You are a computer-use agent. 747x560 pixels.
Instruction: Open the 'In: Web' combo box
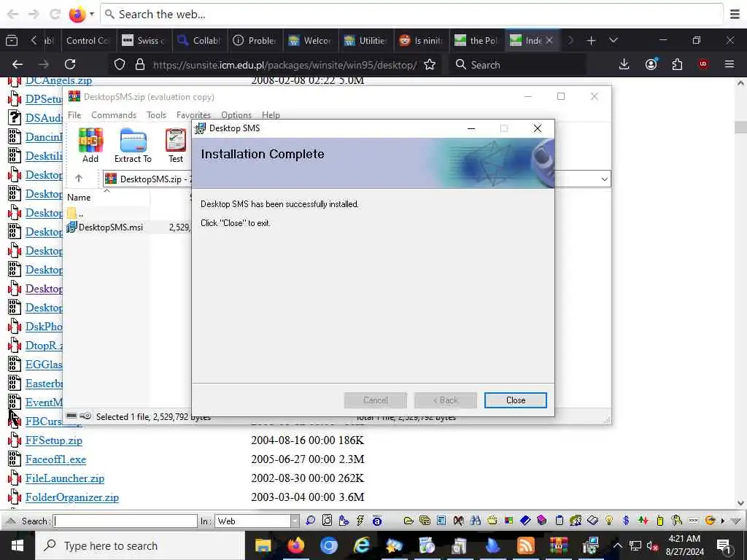coord(257,521)
